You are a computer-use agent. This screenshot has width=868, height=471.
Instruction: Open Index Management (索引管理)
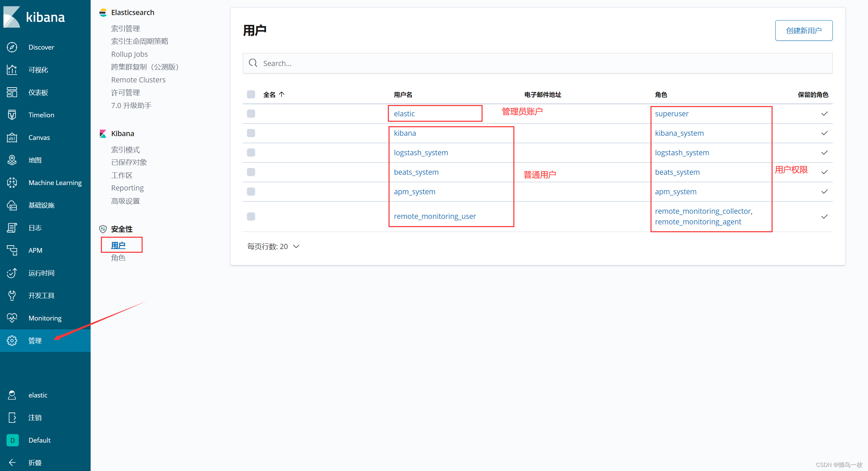click(x=126, y=28)
